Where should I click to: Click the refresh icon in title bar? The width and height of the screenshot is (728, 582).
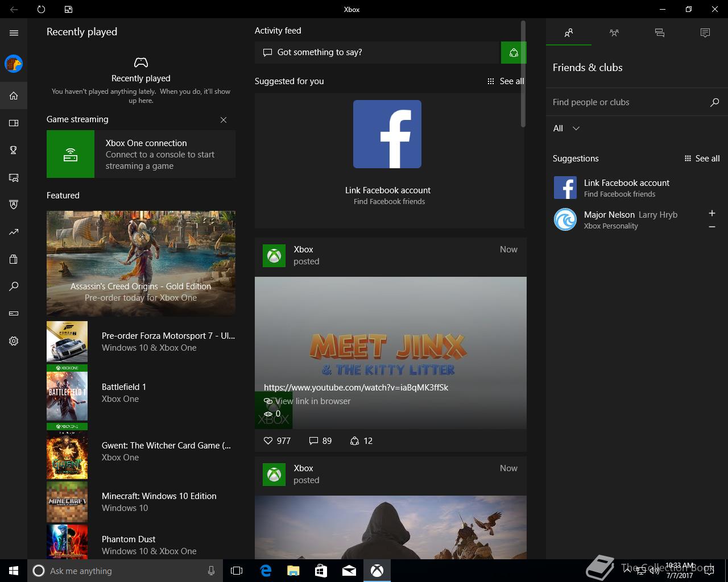[x=41, y=9]
